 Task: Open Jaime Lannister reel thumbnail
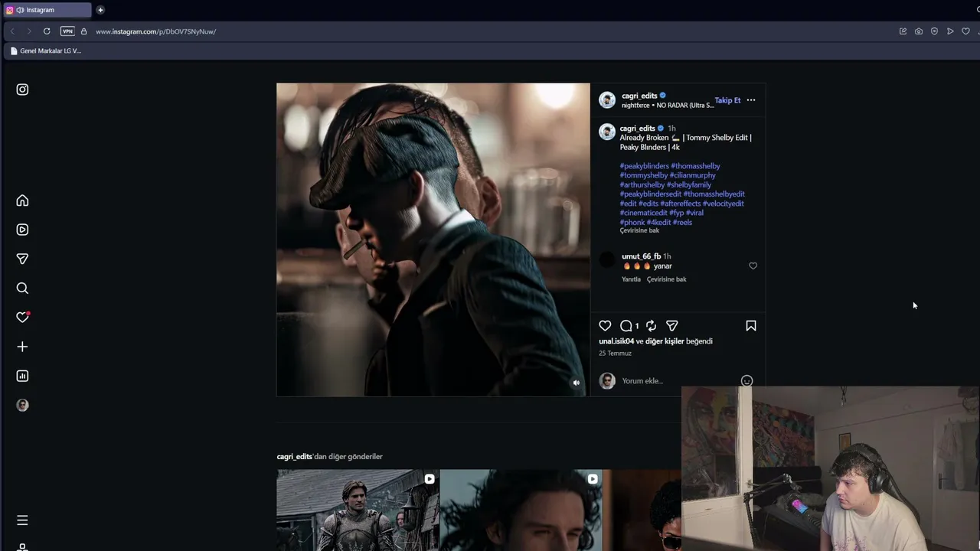pos(358,510)
